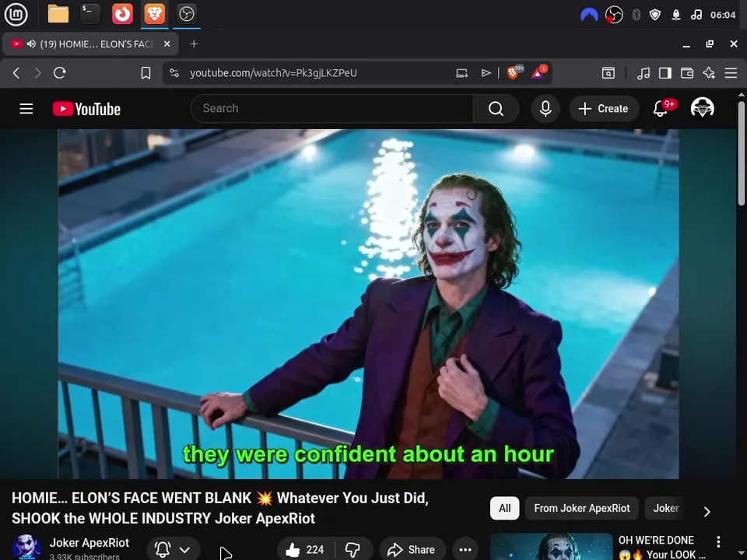Launch the terminal from the panel
Viewport: 747px width, 560px height.
click(x=90, y=14)
